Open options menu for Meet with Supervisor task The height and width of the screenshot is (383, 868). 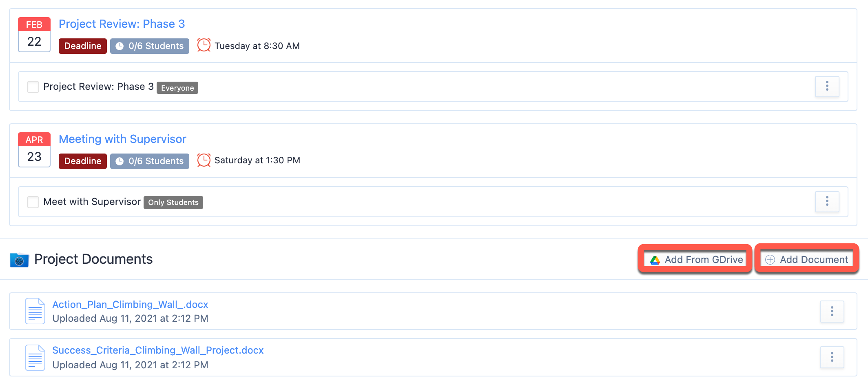coord(827,201)
